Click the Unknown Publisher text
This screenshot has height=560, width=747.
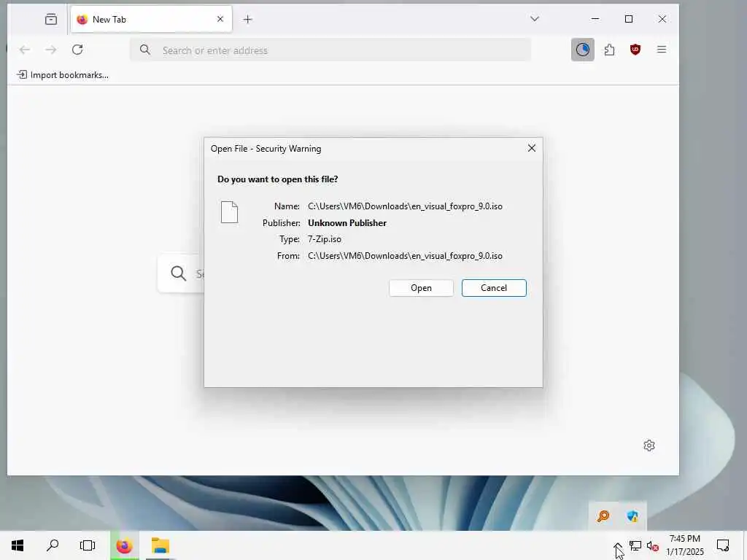pyautogui.click(x=347, y=223)
